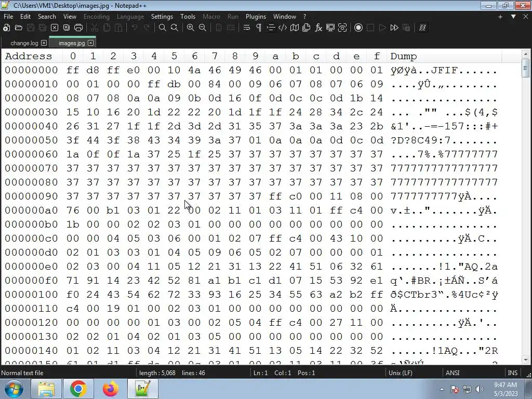The height and width of the screenshot is (399, 532).
Task: Click the JFIF dump text in first row
Action: coord(444,70)
